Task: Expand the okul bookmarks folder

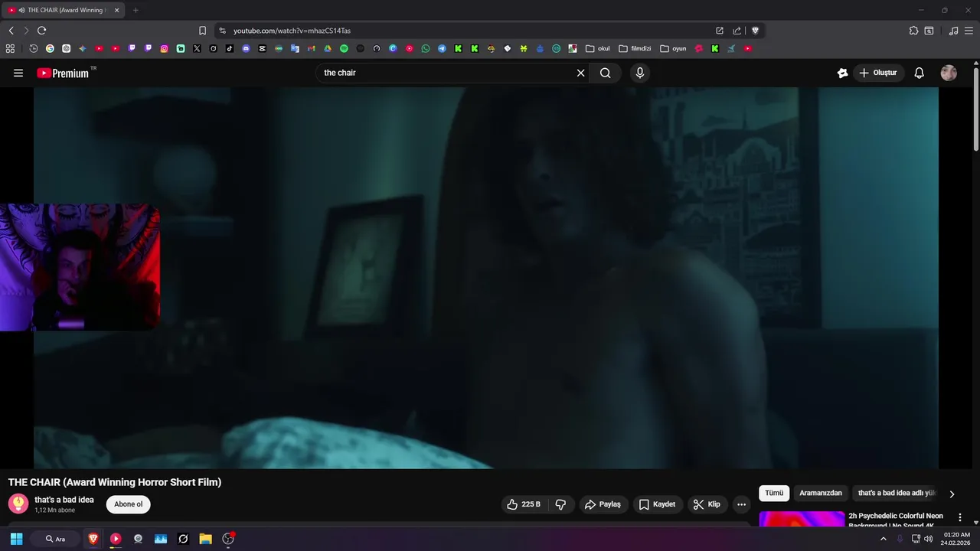Action: tap(598, 48)
